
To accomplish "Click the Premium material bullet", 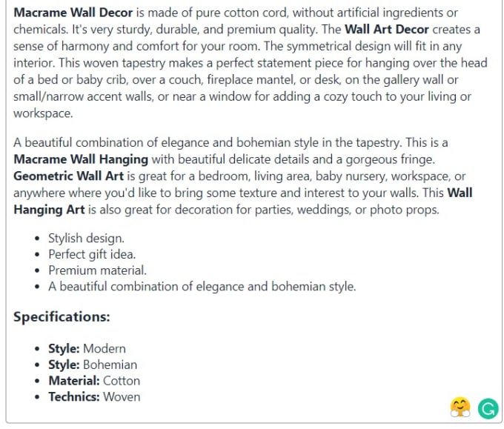I will coord(97,270).
